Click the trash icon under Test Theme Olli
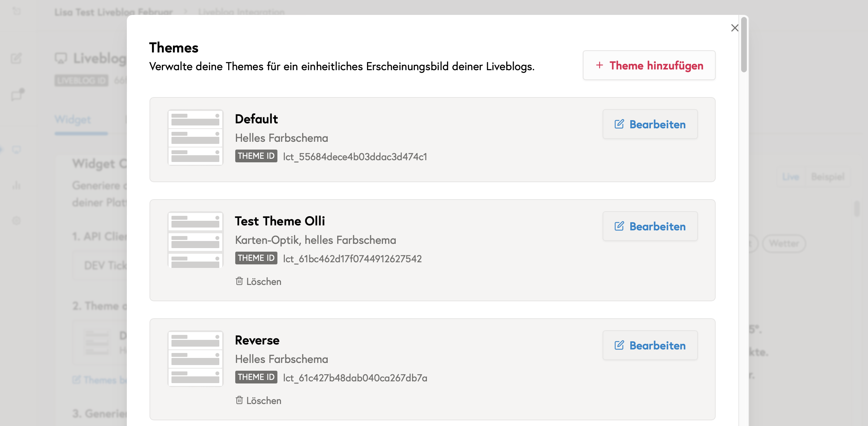 (x=239, y=281)
